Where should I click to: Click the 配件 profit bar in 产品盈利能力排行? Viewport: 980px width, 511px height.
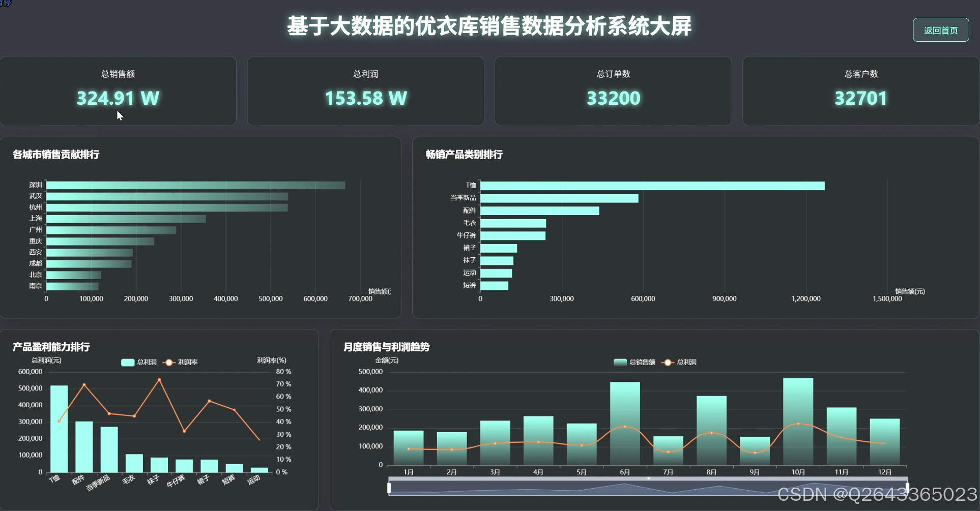point(84,447)
